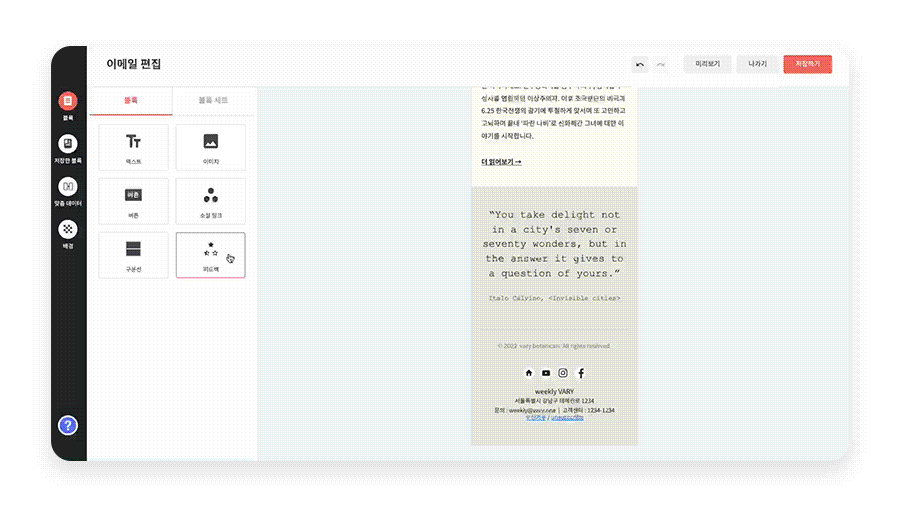
Task: Select the 이메일 편집 page heading
Action: [x=134, y=64]
